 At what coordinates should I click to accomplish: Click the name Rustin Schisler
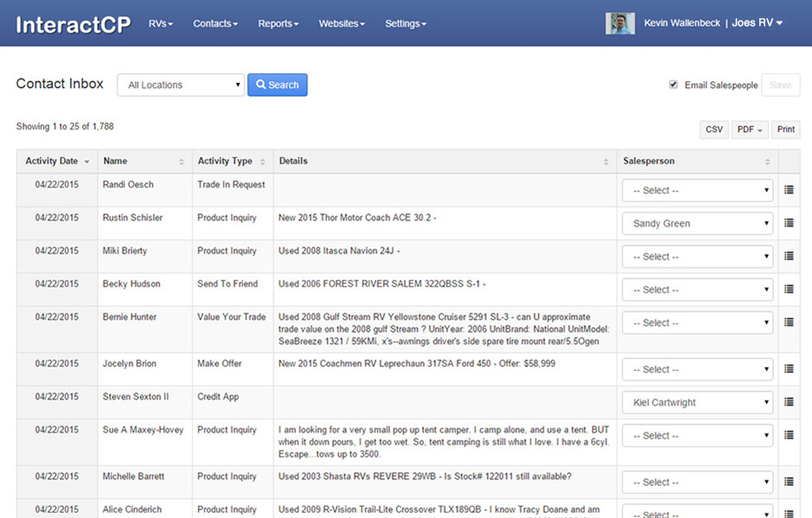132,218
